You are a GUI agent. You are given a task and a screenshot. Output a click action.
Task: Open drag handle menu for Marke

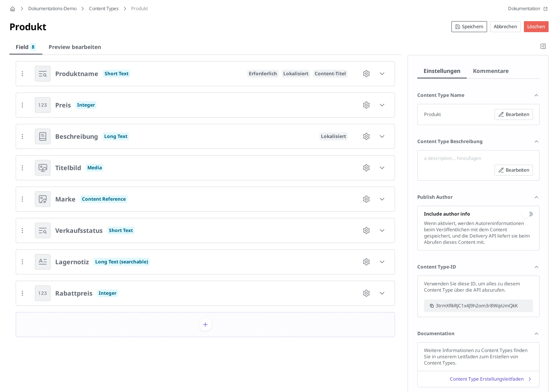[22, 199]
